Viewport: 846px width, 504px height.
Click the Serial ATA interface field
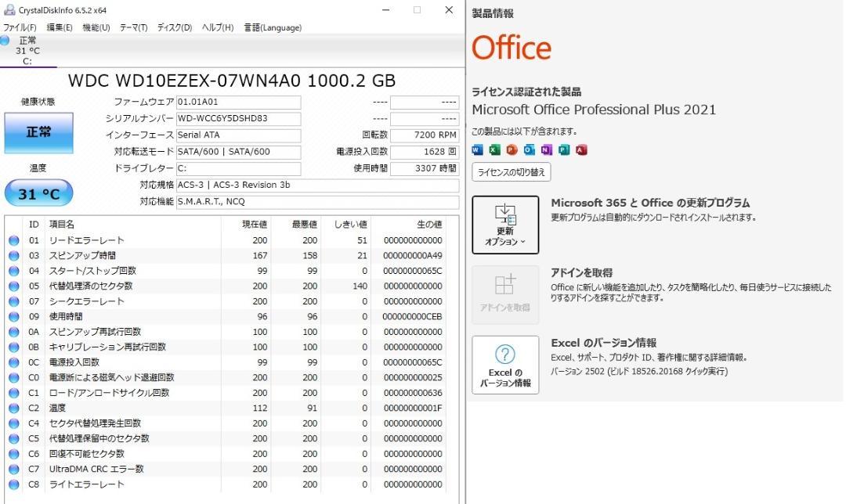[x=238, y=135]
